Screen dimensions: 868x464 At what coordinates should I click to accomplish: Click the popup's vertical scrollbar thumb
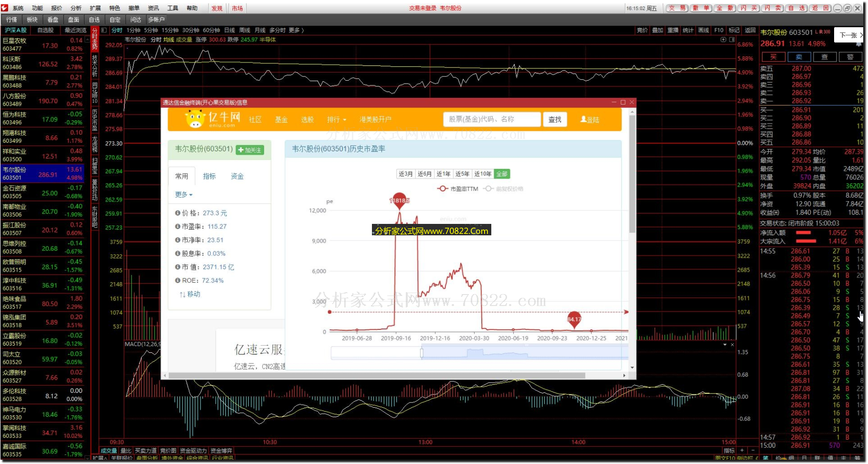coord(632,174)
